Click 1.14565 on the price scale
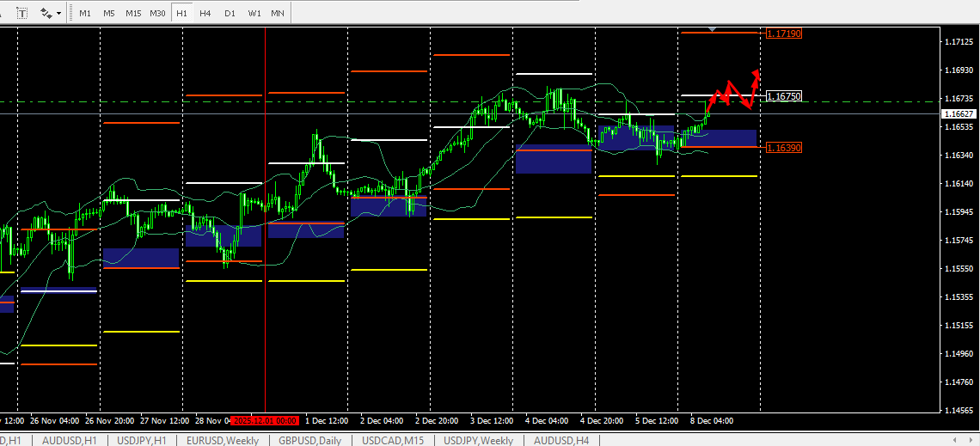The height and width of the screenshot is (446, 980). (959, 411)
